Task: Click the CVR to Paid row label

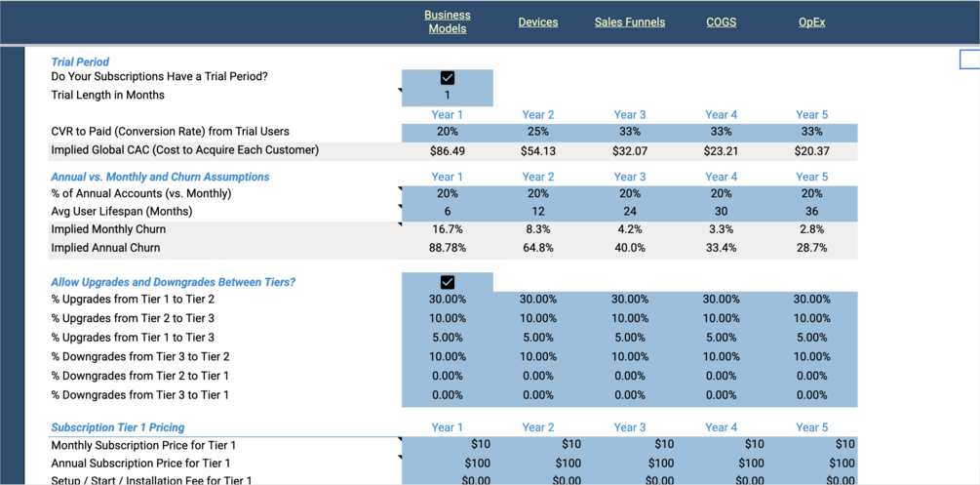Action: [170, 132]
